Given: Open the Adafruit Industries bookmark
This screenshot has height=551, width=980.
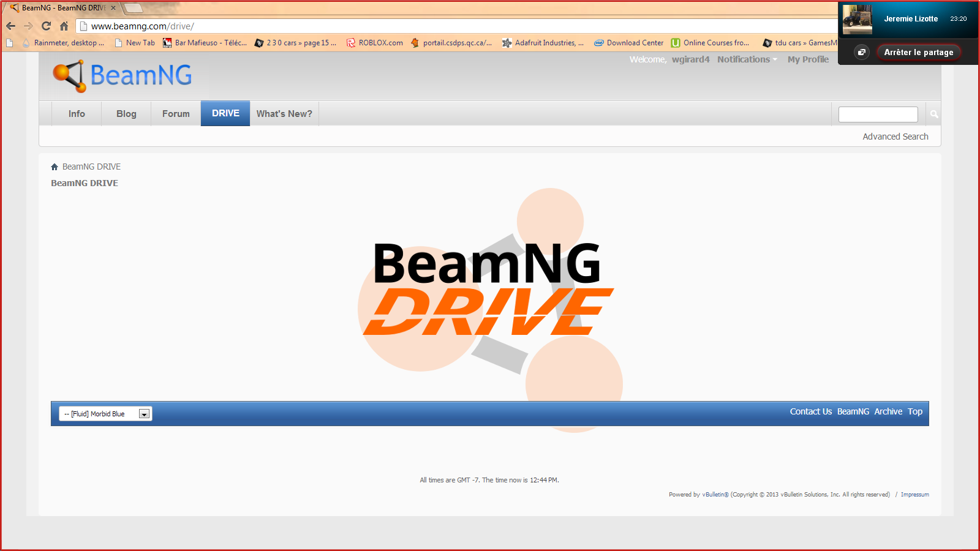Looking at the screenshot, I should pos(543,43).
